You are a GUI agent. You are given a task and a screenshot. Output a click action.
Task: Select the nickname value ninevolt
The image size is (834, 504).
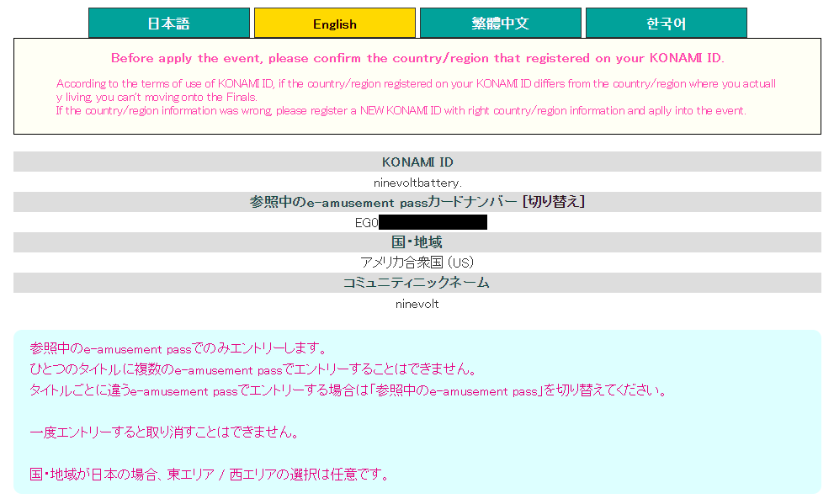[x=417, y=304]
